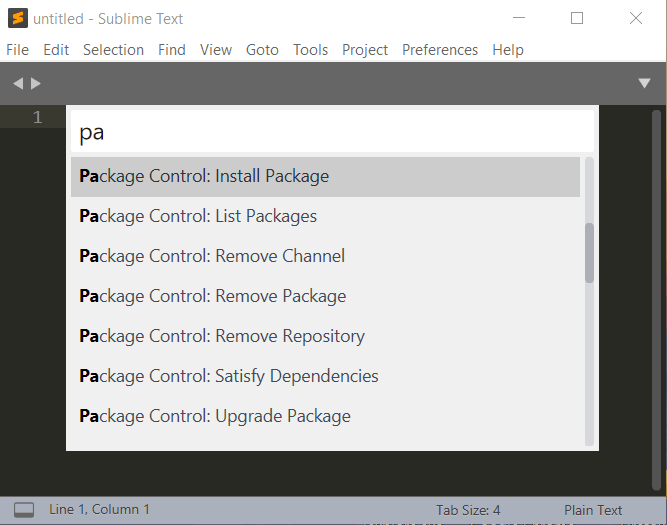Open the Edit menu
Screen dimensions: 667x525
[56, 50]
